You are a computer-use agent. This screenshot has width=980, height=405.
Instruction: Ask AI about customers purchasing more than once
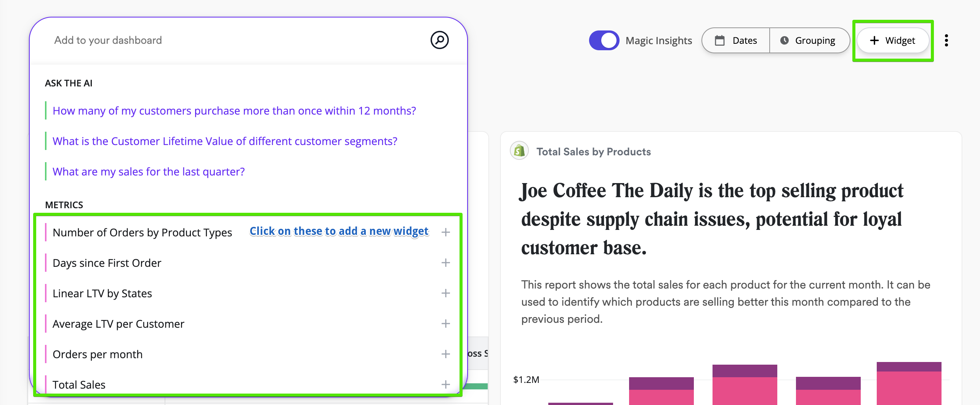tap(234, 111)
